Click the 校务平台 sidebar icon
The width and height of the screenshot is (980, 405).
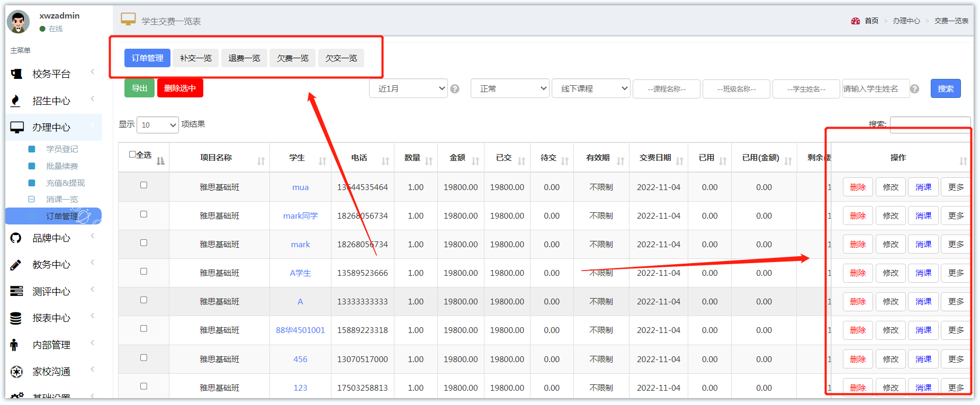tap(16, 74)
